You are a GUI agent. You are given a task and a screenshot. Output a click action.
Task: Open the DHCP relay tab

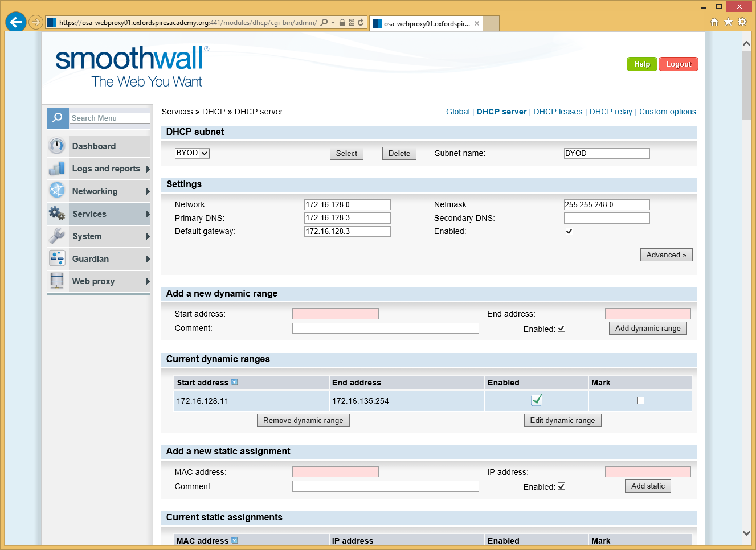click(x=611, y=112)
